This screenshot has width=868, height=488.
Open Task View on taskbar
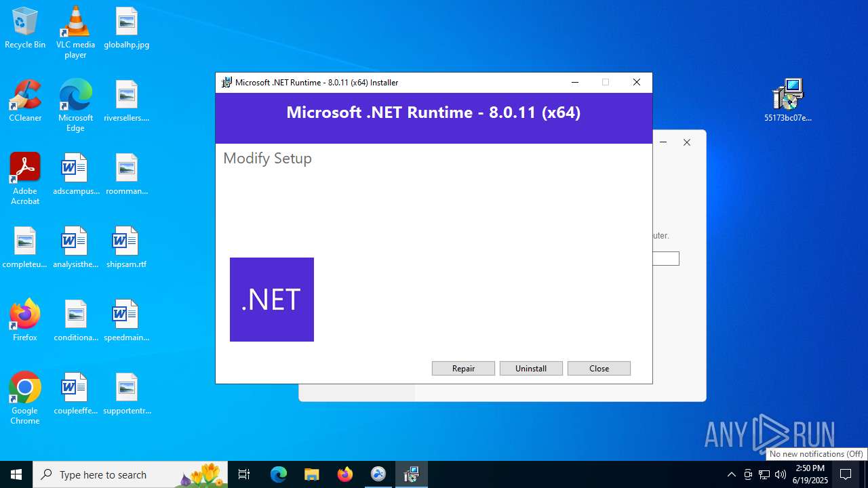[244, 474]
